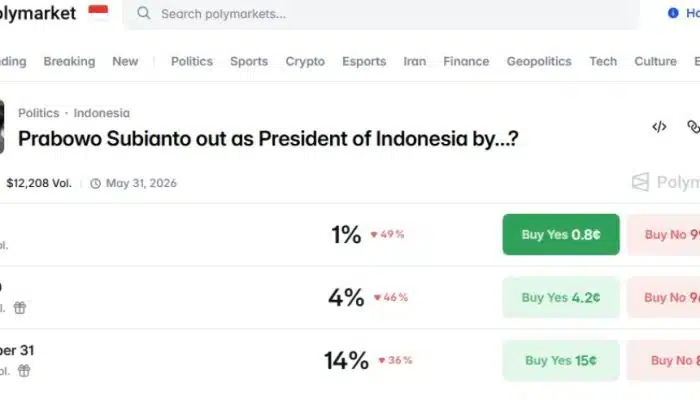Follow the Indonesia breadcrumb link

[x=102, y=113]
